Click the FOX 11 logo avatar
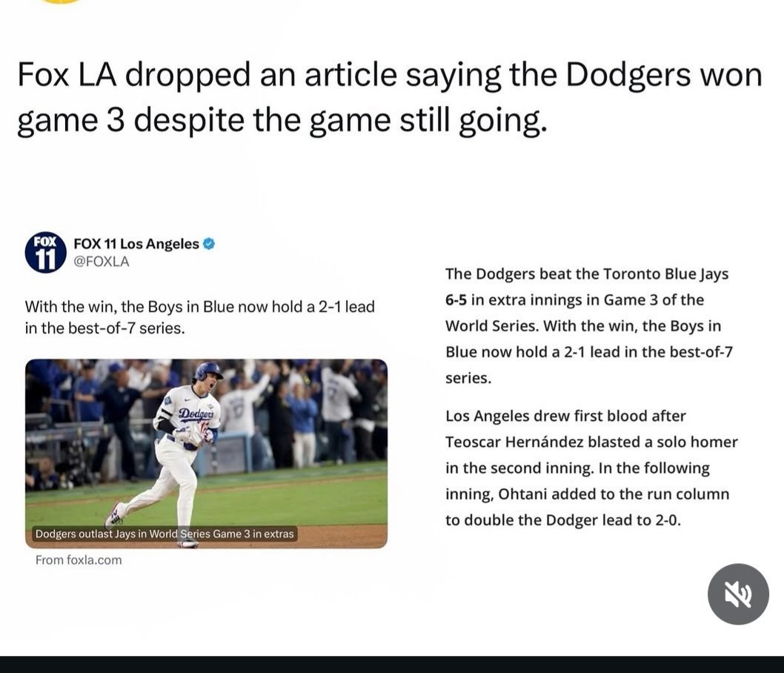The width and height of the screenshot is (784, 673). [45, 252]
